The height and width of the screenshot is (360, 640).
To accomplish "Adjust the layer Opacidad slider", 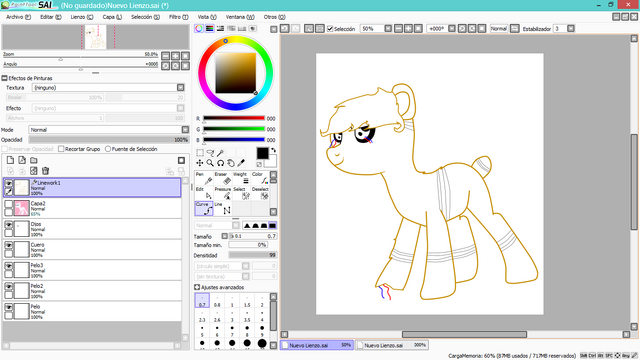I will tap(109, 140).
